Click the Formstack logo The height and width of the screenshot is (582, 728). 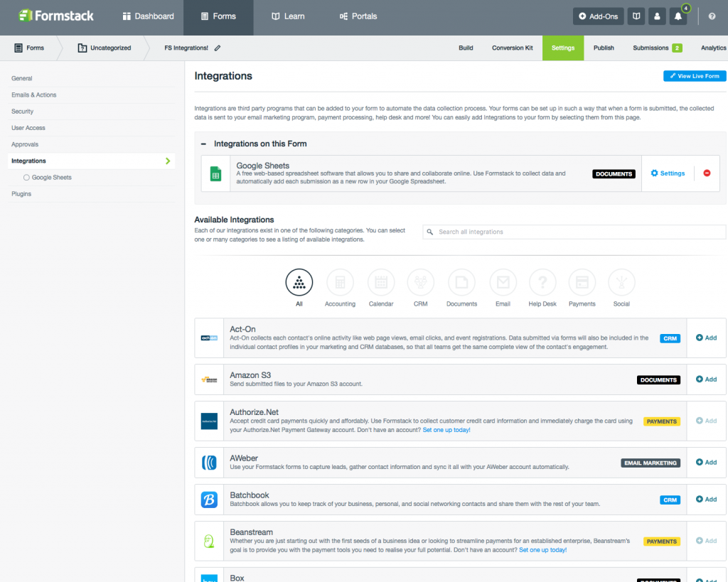tap(55, 16)
